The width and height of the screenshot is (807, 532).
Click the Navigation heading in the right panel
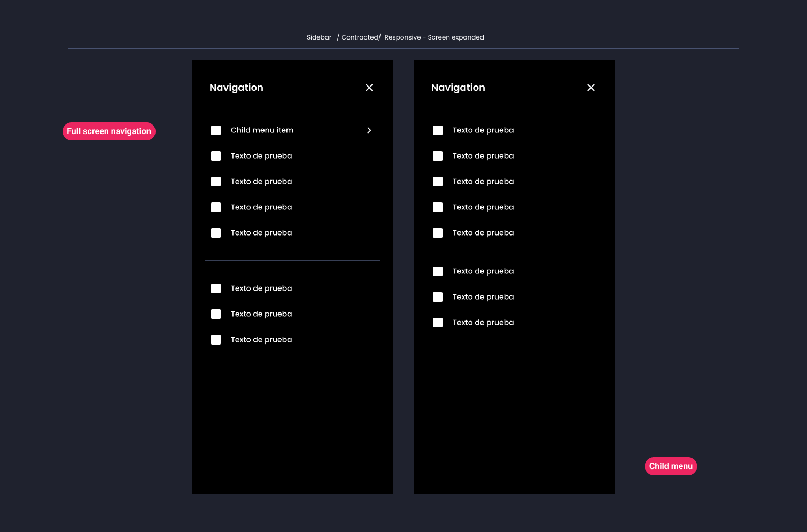point(458,88)
